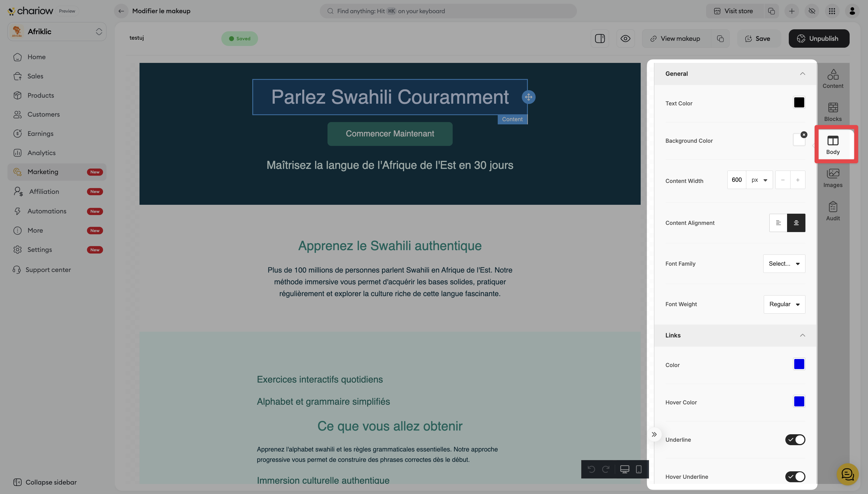This screenshot has width=868, height=494.
Task: Switch to mobile device preview icon
Action: (x=639, y=469)
